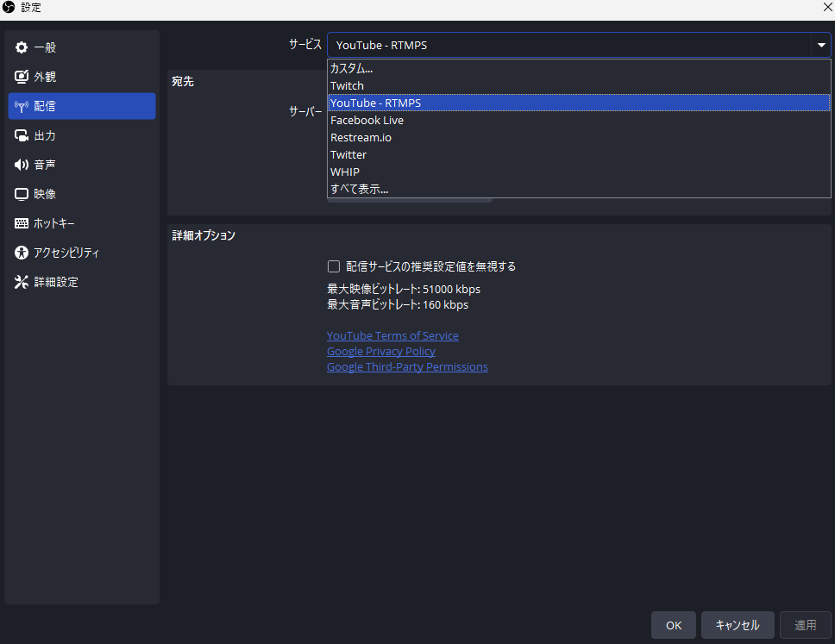Select Twitch from the service list

pos(347,85)
